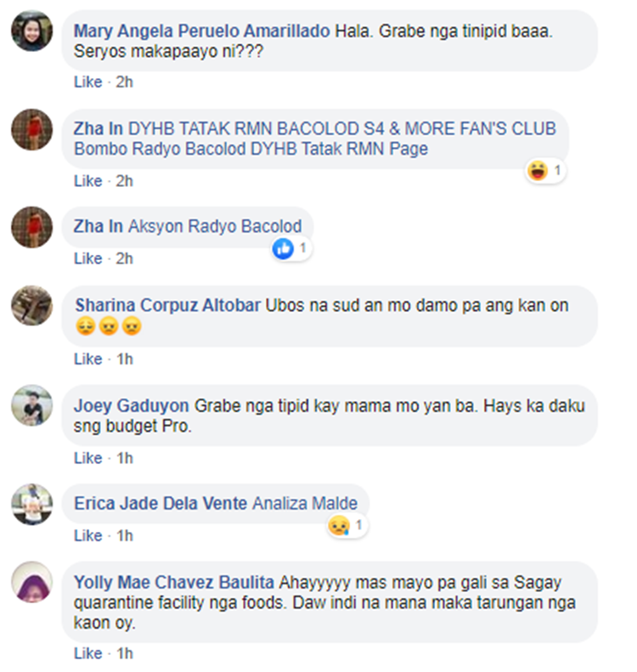637x672 pixels.
Task: Like Joey Gaduyon's comment
Action: [87, 458]
